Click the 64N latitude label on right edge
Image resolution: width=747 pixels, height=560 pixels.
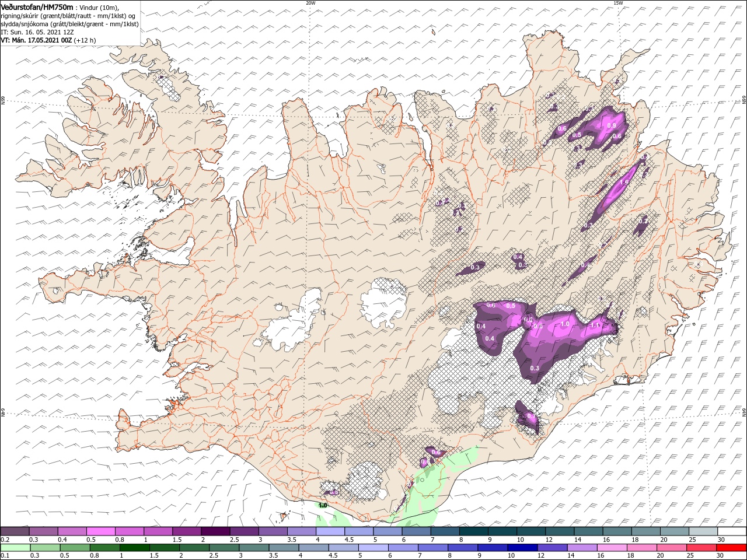(744, 412)
